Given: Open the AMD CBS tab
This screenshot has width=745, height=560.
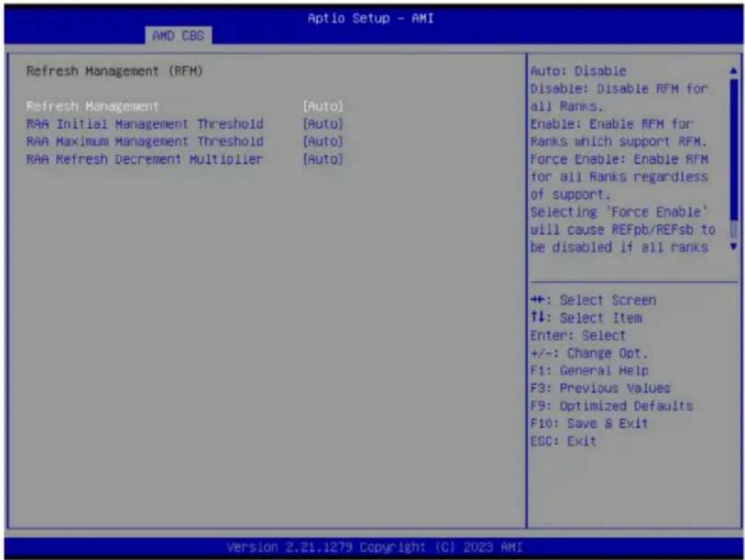Looking at the screenshot, I should click(x=178, y=36).
